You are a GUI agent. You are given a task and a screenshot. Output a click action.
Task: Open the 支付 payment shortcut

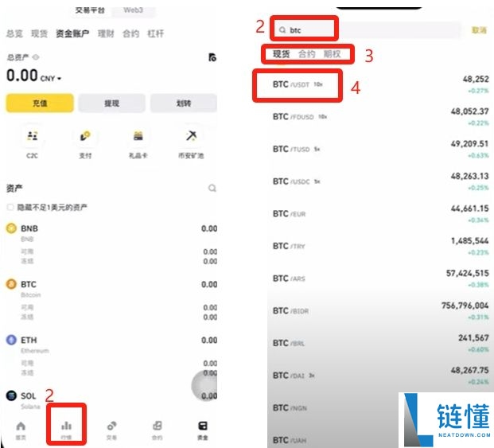[x=85, y=142]
